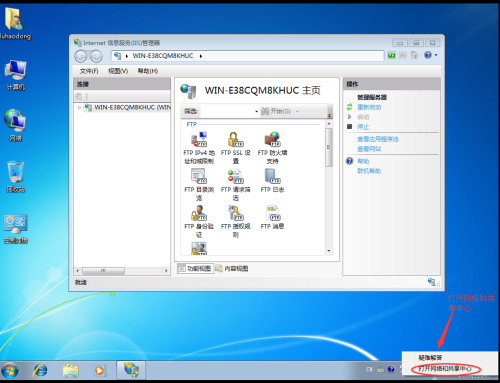
Task: Open the FTP SSL settings icon
Action: tap(235, 147)
